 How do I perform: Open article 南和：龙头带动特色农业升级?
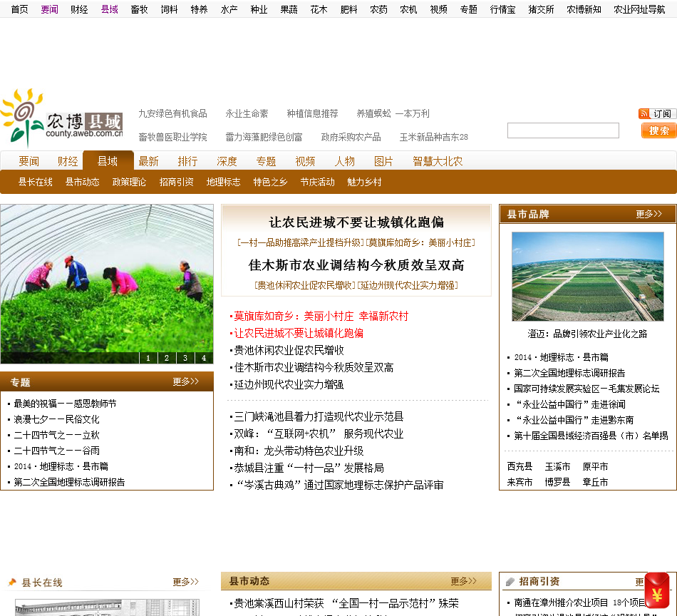[299, 451]
